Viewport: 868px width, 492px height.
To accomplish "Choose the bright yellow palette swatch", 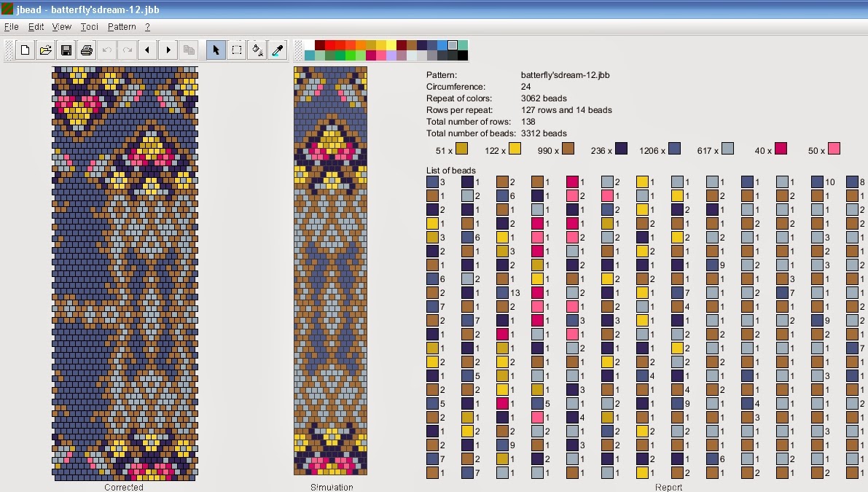I will (391, 45).
